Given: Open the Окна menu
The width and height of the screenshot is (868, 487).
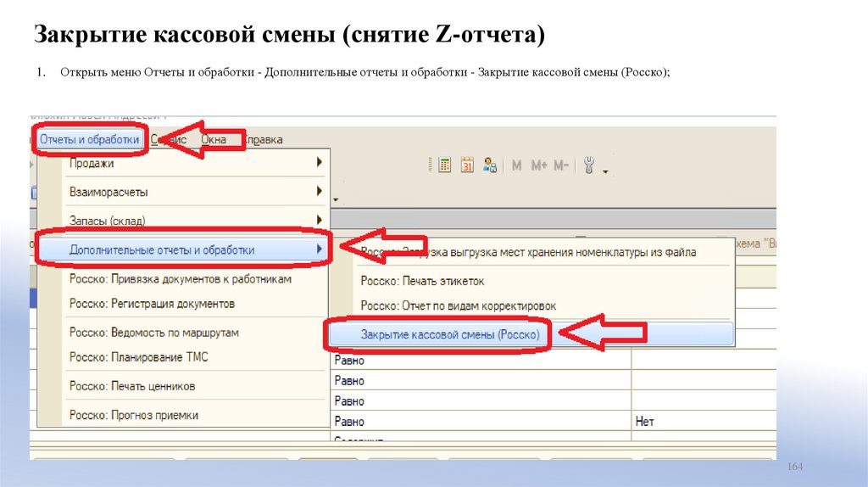Looking at the screenshot, I should coord(214,140).
